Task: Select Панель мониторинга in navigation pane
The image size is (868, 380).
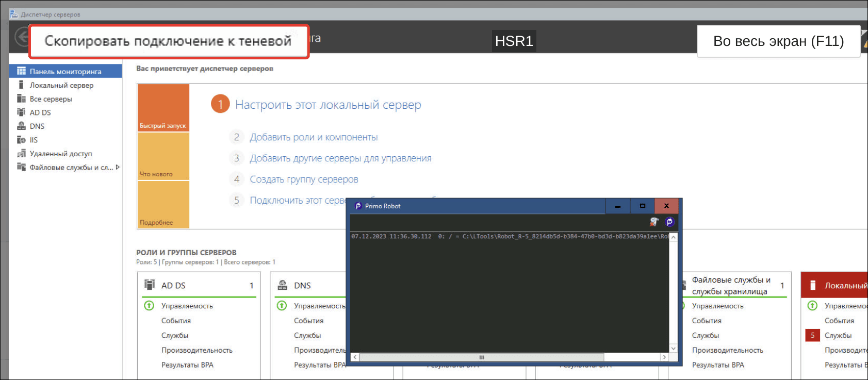Action: (x=65, y=71)
